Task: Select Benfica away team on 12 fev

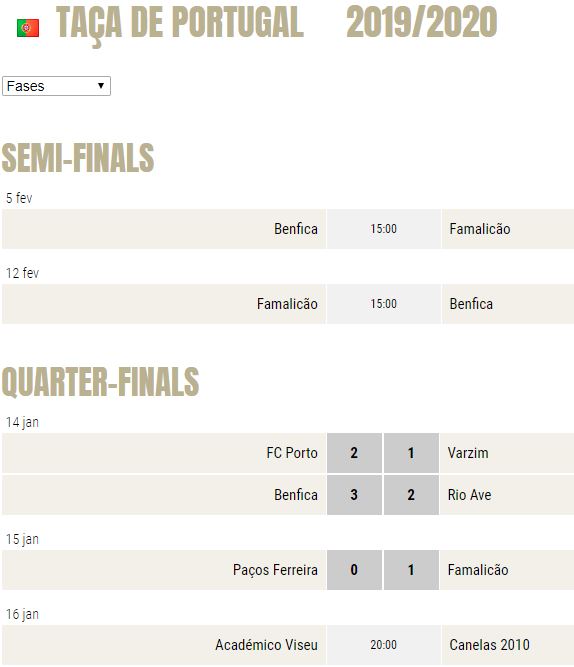Action: 471,304
